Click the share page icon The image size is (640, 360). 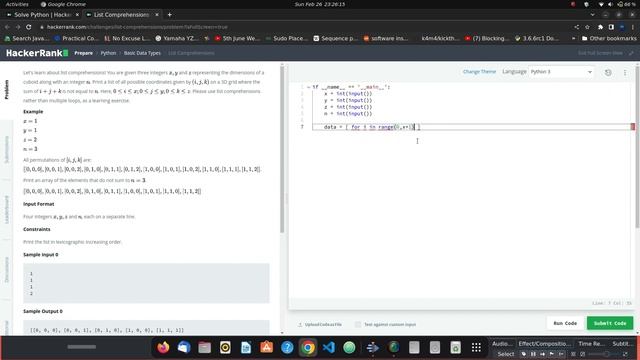click(x=577, y=27)
